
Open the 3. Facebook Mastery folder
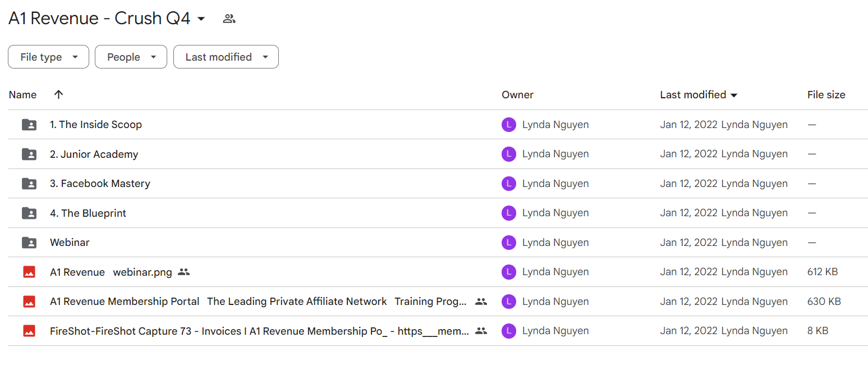[100, 184]
